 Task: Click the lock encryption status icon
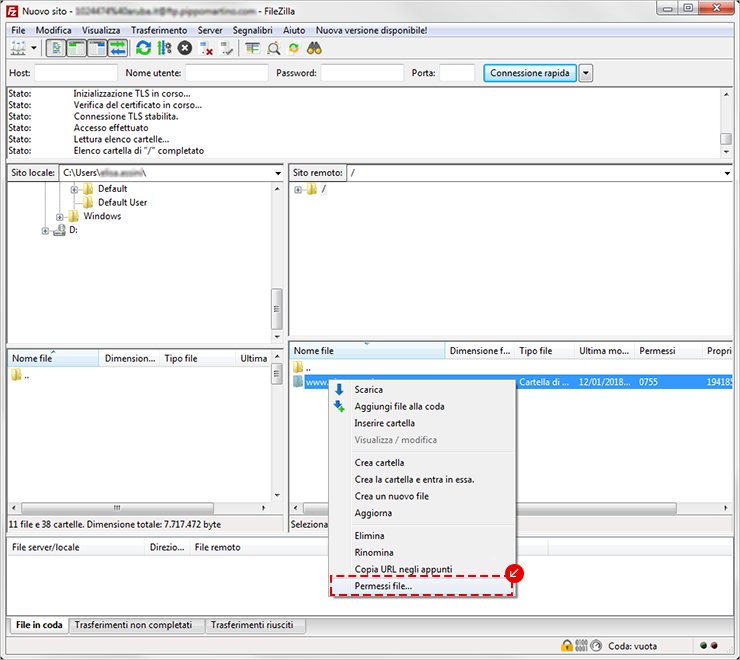click(567, 645)
